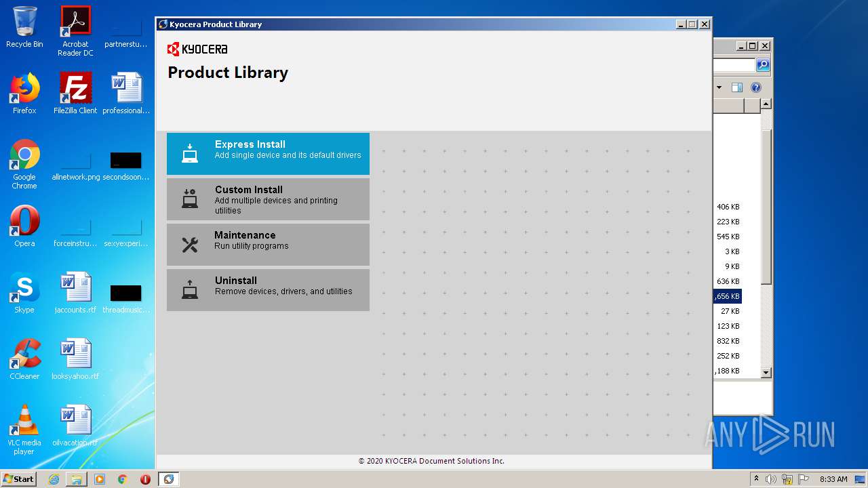Launch FileZilla Client shortcut
This screenshot has width=868, height=488.
click(x=75, y=94)
